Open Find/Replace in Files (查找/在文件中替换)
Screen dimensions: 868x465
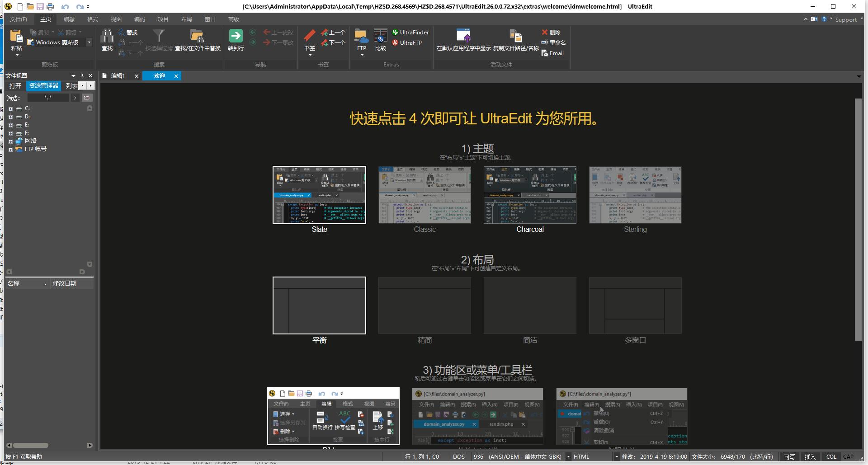(198, 40)
